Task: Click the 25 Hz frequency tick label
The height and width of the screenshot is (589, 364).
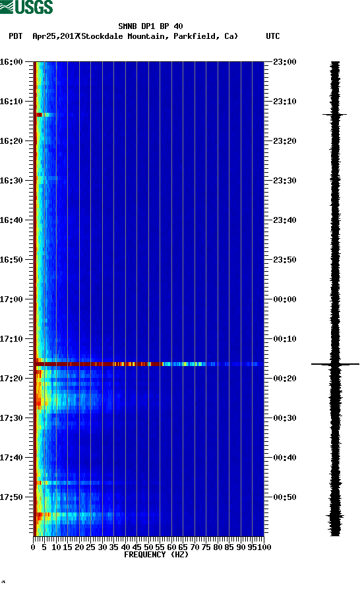Action: (x=90, y=547)
